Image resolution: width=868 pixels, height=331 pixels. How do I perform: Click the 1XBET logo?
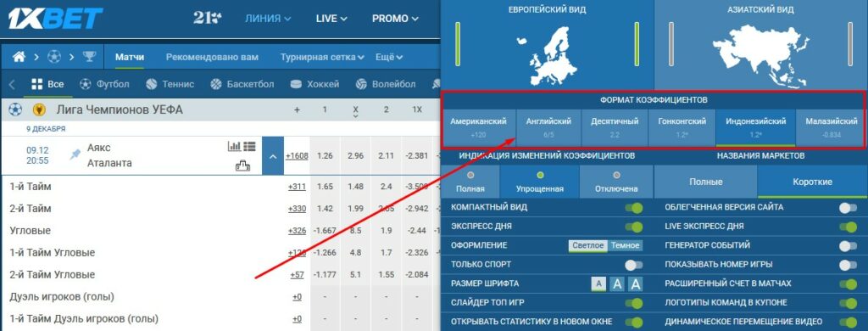[55, 19]
